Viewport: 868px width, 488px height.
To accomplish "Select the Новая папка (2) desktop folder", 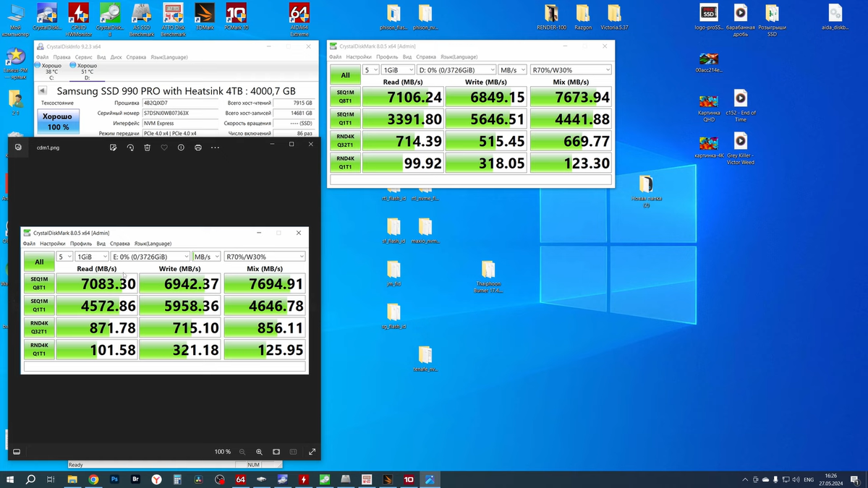I will coord(646,192).
